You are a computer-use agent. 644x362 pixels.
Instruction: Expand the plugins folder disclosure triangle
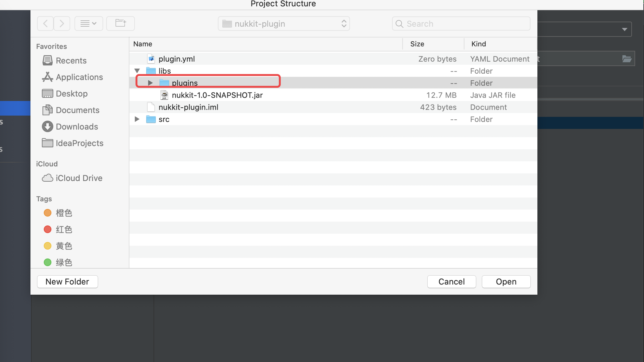point(150,83)
